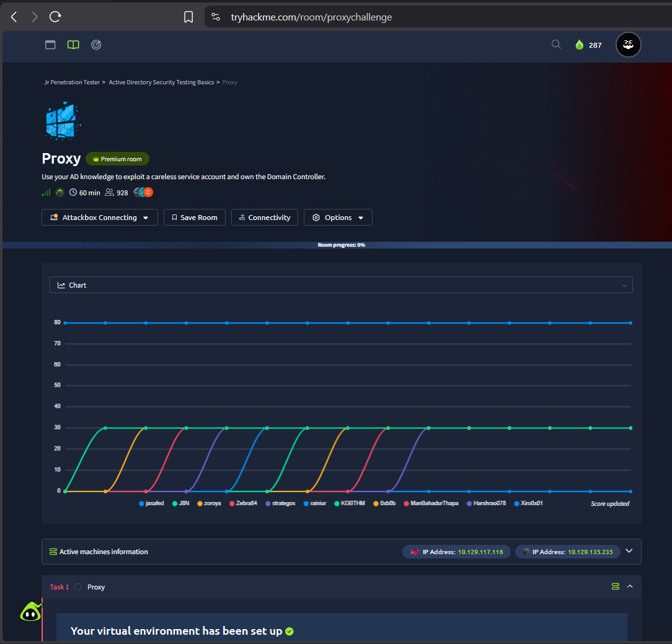This screenshot has height=644, width=672.
Task: Click the green check next to virtual environment message
Action: 290,632
